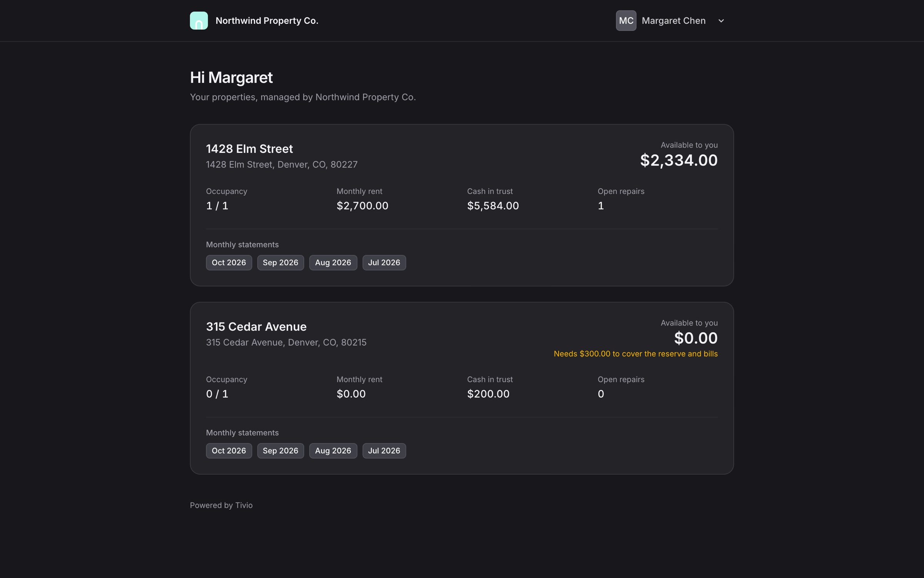The width and height of the screenshot is (924, 578).
Task: Click the $5,584.00 cash in trust value
Action: point(493,206)
